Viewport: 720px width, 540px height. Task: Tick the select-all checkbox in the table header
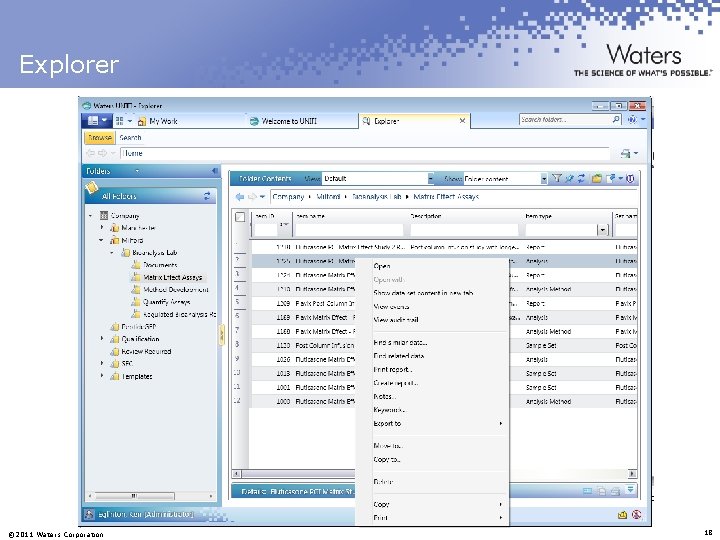[x=240, y=217]
